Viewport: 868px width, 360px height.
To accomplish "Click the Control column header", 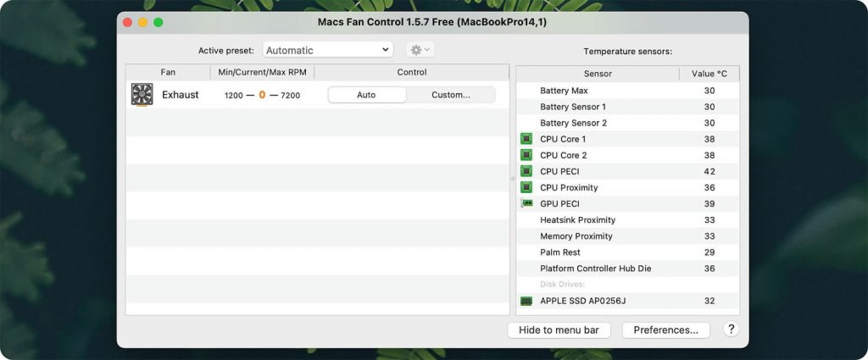I will pos(412,73).
